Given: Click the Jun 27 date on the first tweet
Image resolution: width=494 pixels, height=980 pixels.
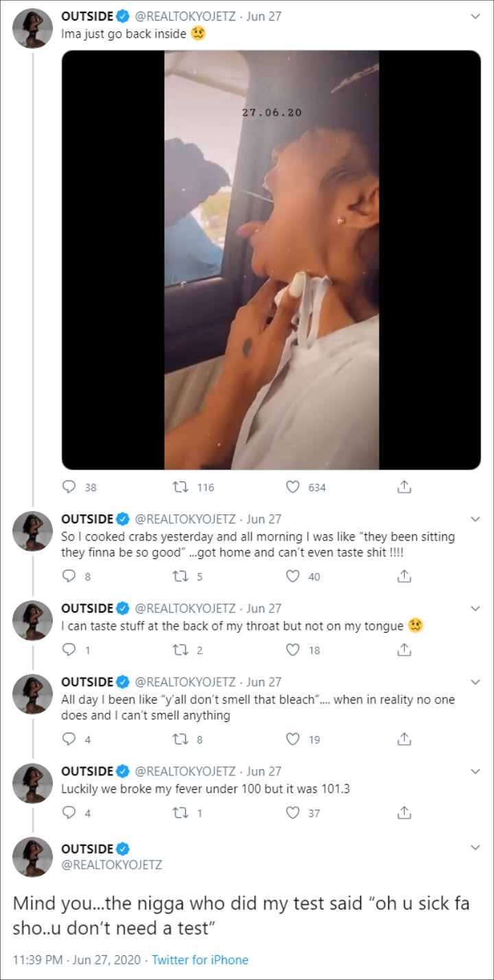Looking at the screenshot, I should point(265,16).
